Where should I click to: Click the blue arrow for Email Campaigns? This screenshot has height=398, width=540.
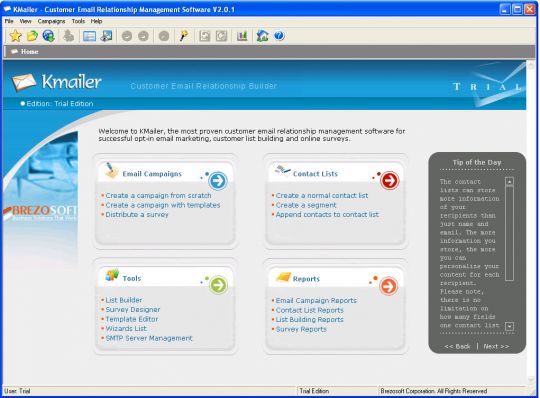(218, 180)
